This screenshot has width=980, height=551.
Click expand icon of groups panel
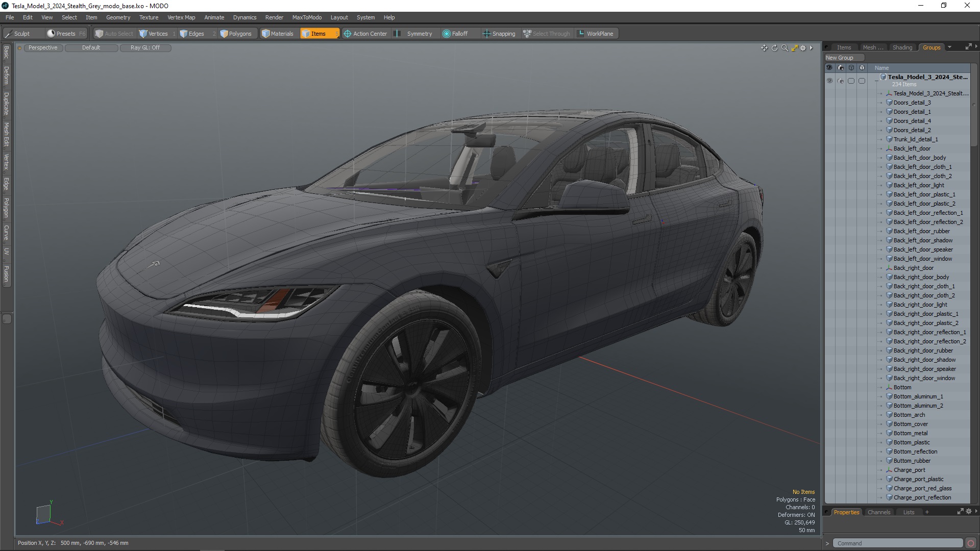click(x=968, y=47)
